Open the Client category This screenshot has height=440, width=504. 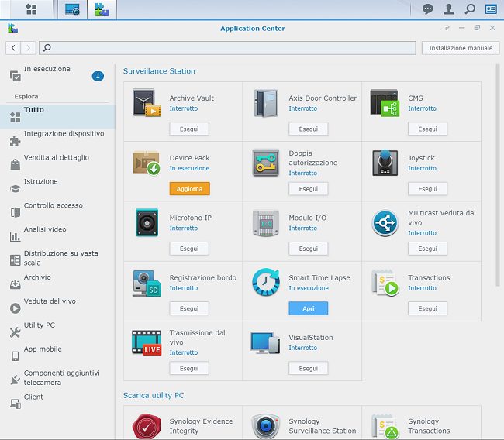pyautogui.click(x=57, y=404)
